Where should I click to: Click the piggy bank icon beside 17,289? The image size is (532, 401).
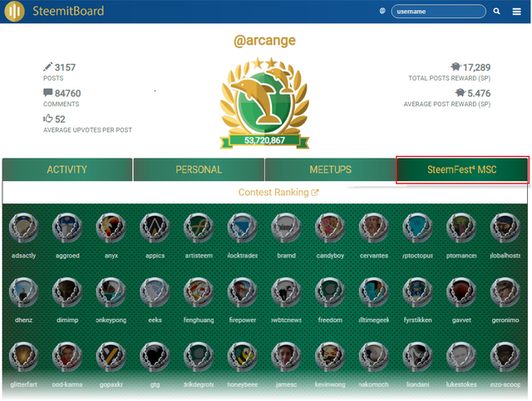456,66
